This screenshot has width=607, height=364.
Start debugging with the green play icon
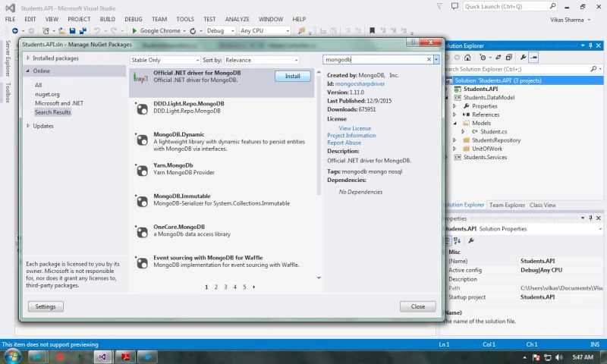point(134,30)
